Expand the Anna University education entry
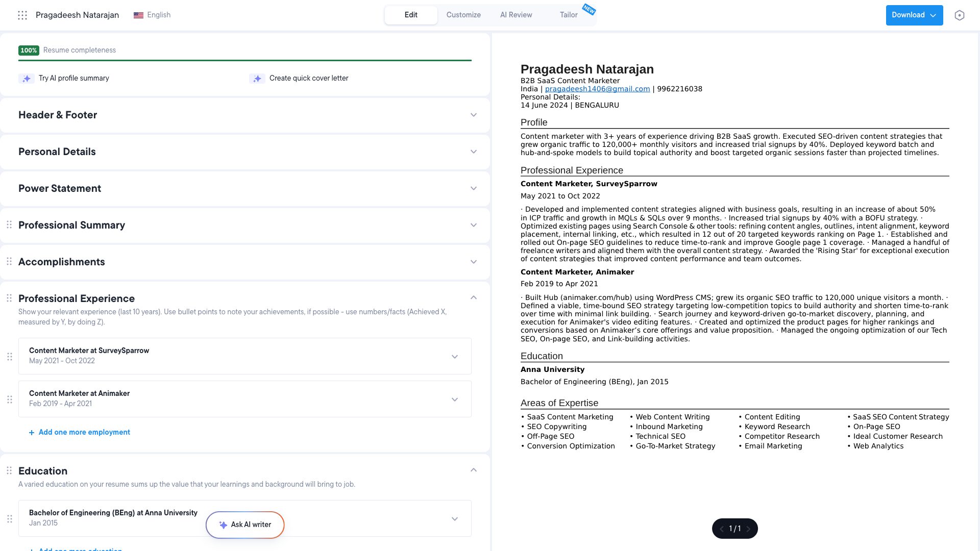Viewport: 980px width, 551px height. tap(455, 519)
